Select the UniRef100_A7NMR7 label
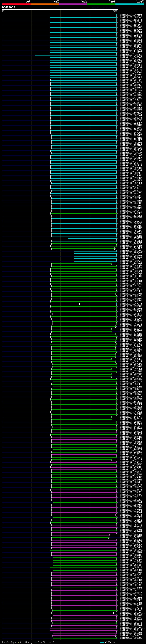Viewport: 146px width, 644px height. [131, 311]
